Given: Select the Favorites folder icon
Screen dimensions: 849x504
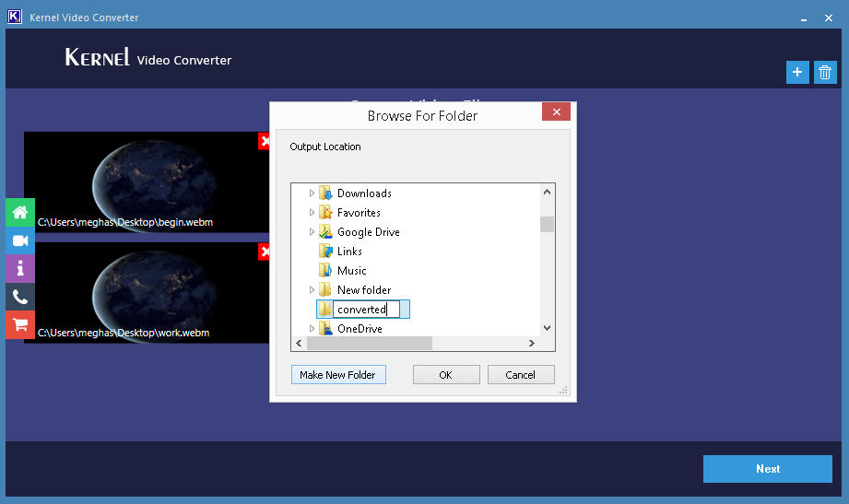Looking at the screenshot, I should (325, 212).
